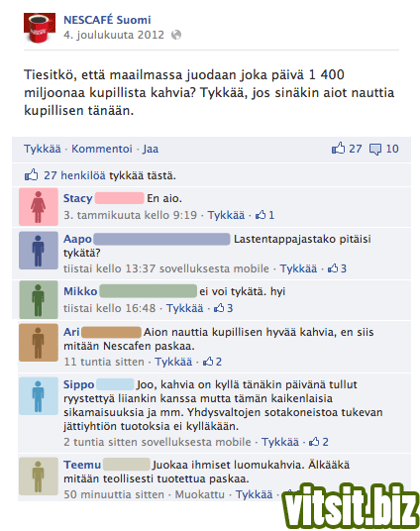Open the 27 henkilöä likers list

[x=74, y=175]
